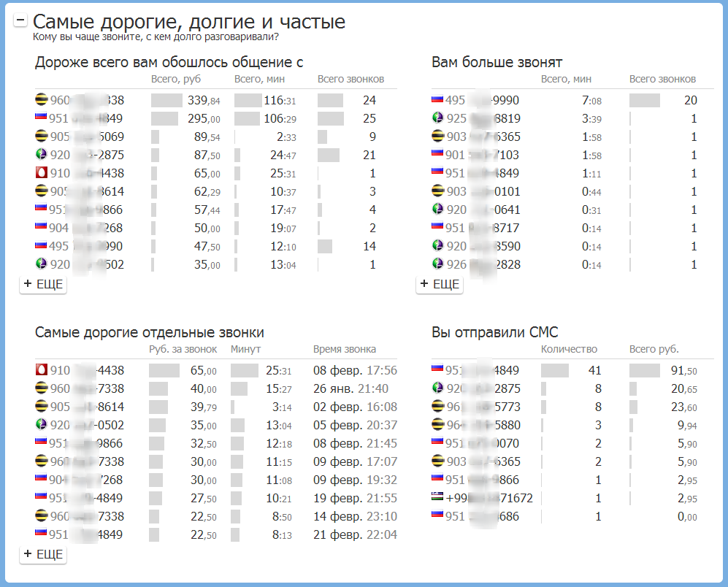Click the flag icon for 495 number ending 9990 with 7:08

click(437, 99)
